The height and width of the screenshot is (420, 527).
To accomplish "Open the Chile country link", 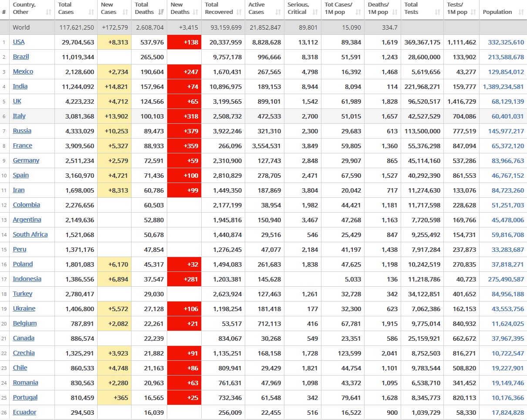I will pos(20,368).
